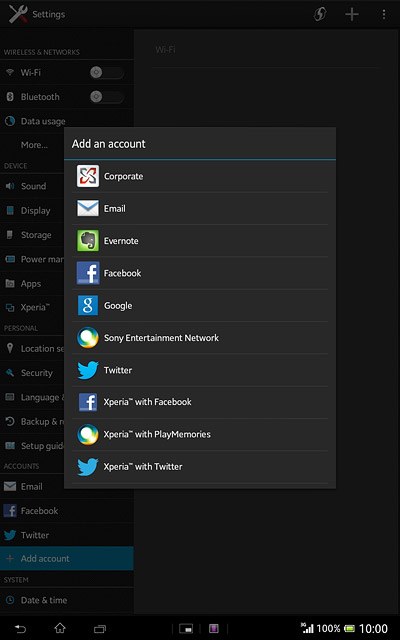400x640 pixels.
Task: Tap the purple small app icon
Action: pyautogui.click(x=214, y=629)
